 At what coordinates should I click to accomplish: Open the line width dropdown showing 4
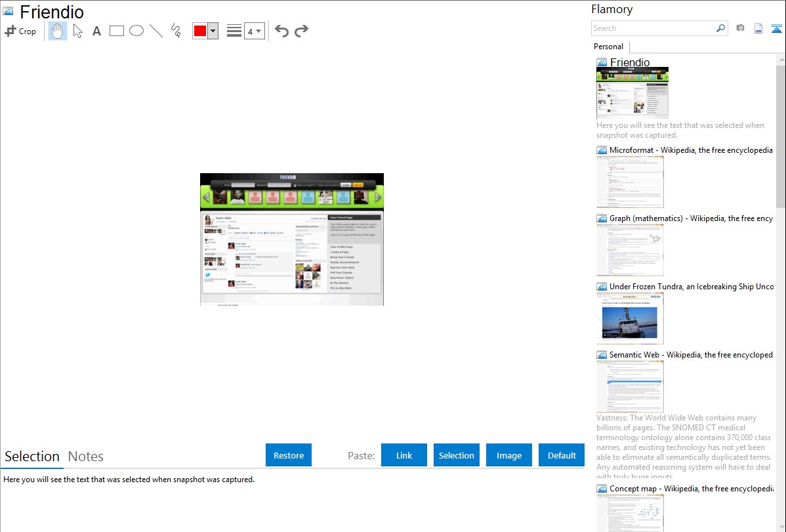click(x=255, y=31)
